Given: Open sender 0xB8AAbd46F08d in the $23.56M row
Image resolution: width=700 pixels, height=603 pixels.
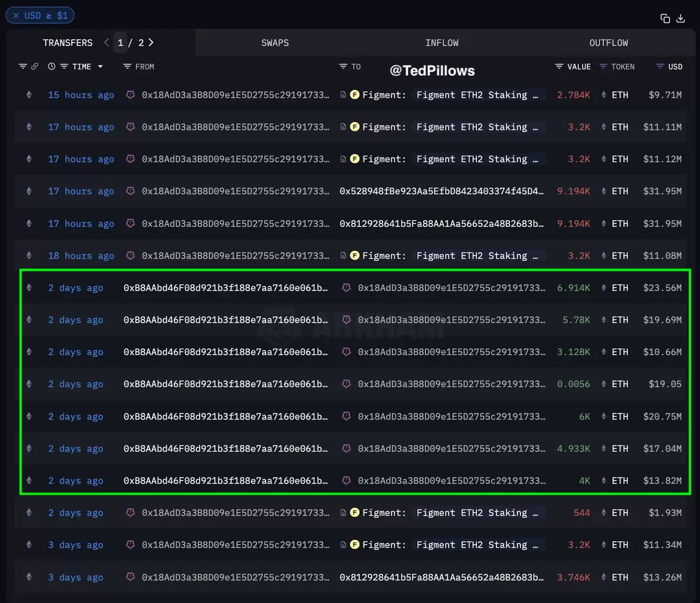Looking at the screenshot, I should tap(226, 288).
